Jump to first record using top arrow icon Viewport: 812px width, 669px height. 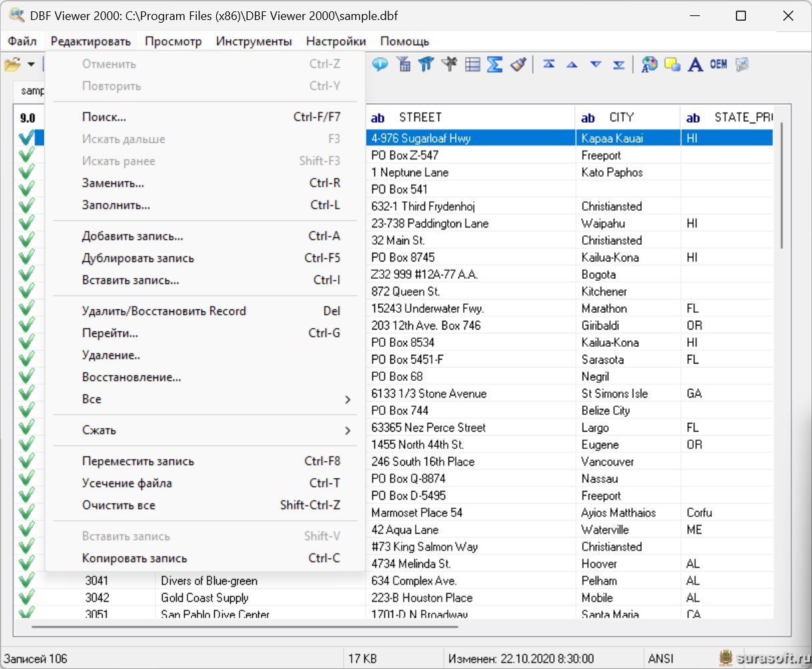coord(548,64)
